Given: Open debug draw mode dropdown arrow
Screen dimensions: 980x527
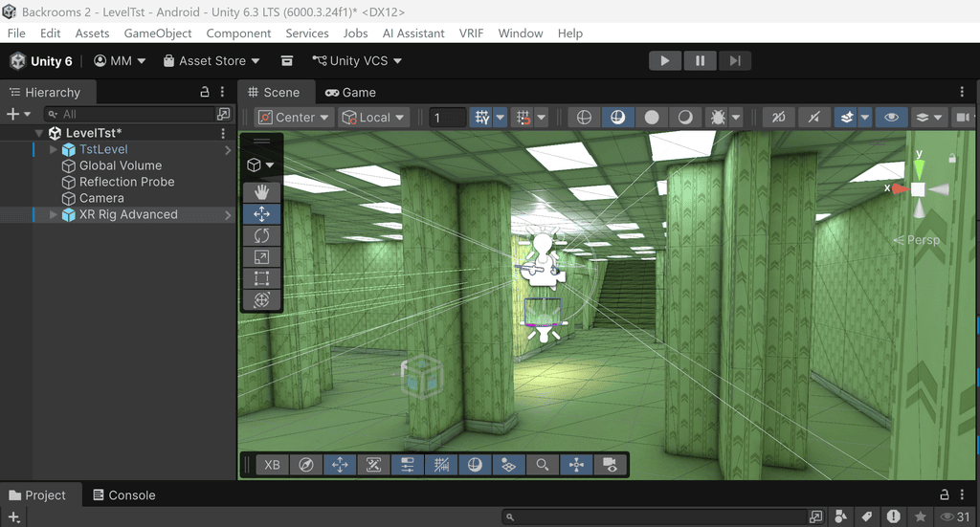Looking at the screenshot, I should click(736, 118).
